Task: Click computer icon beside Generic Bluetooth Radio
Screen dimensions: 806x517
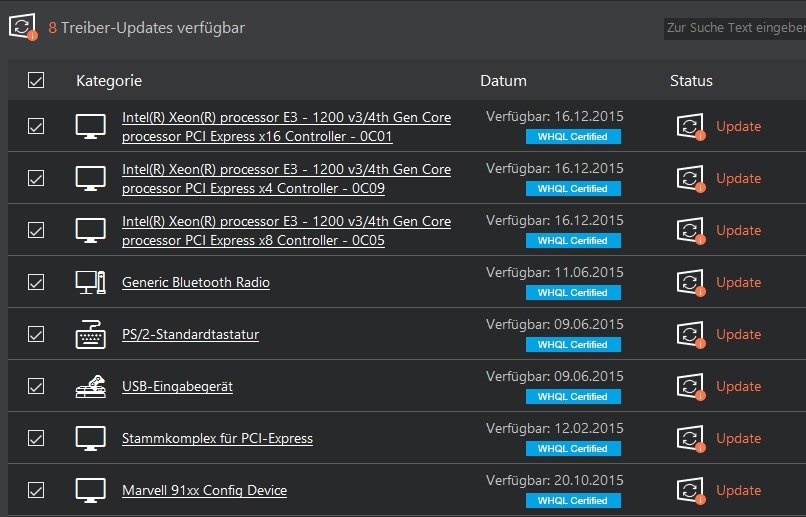Action: point(90,282)
